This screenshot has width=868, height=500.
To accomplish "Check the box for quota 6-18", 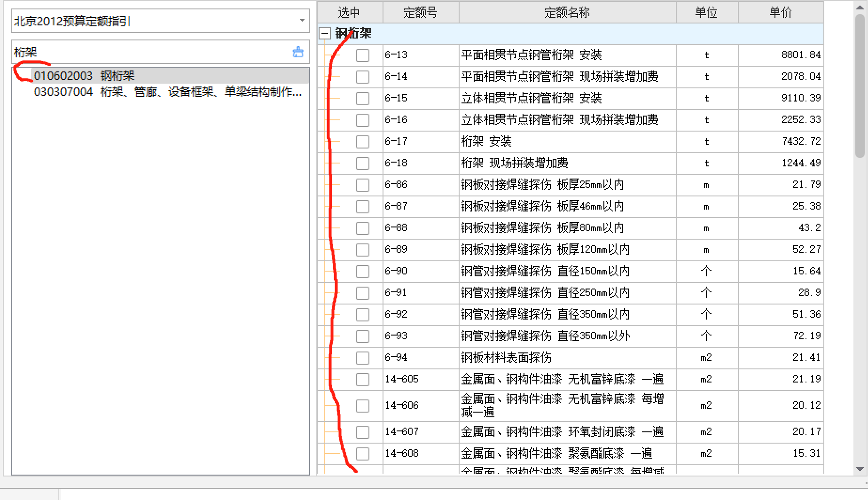I will point(362,163).
